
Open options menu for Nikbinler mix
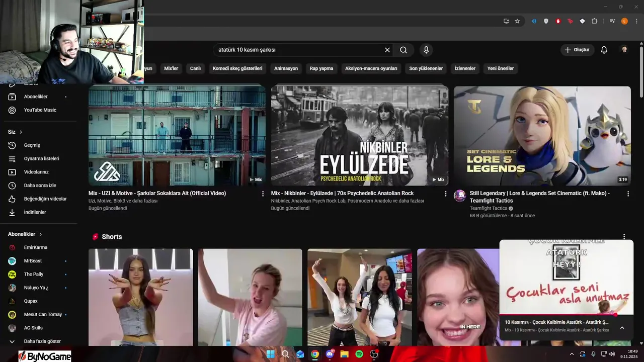(x=445, y=194)
